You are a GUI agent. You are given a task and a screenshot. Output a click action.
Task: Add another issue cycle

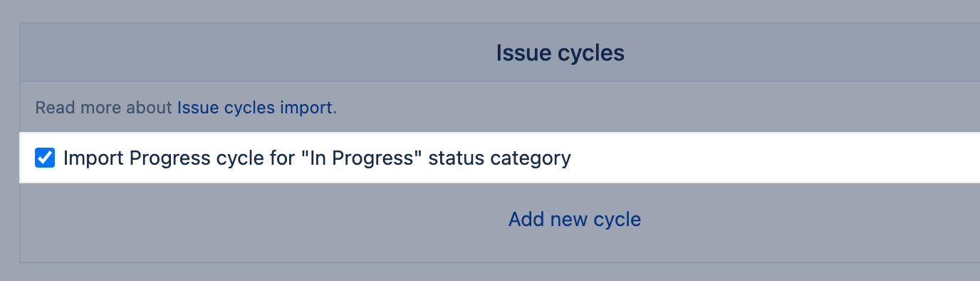point(575,219)
